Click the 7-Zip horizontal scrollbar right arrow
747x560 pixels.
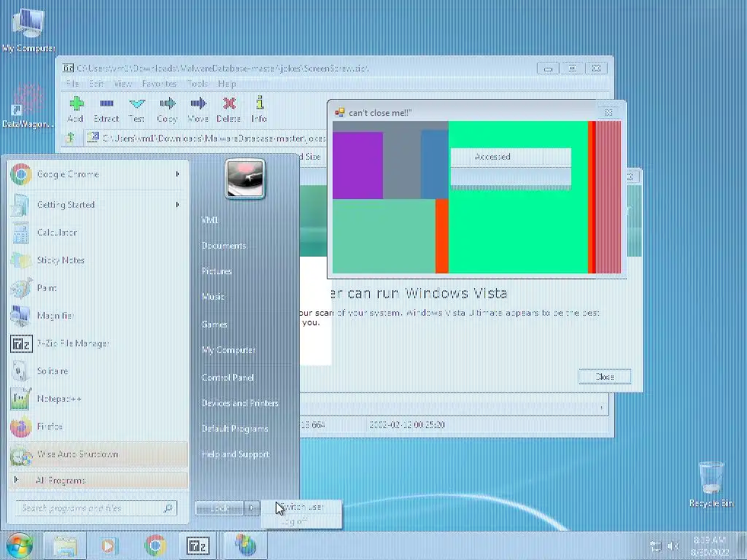point(602,408)
